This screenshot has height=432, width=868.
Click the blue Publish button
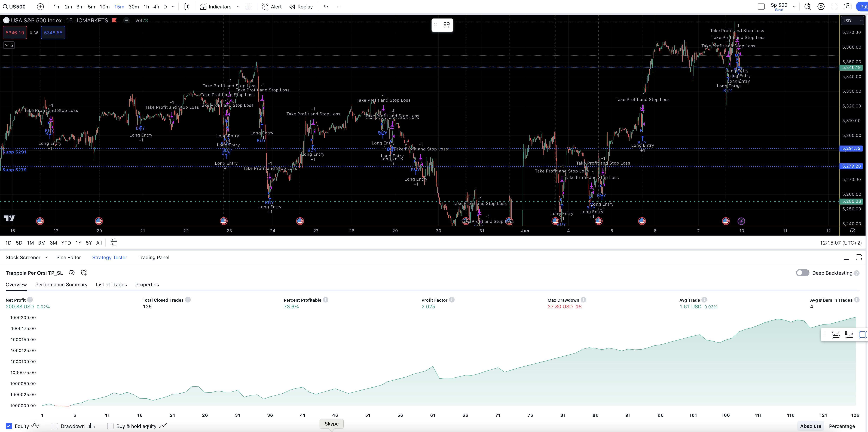(863, 6)
